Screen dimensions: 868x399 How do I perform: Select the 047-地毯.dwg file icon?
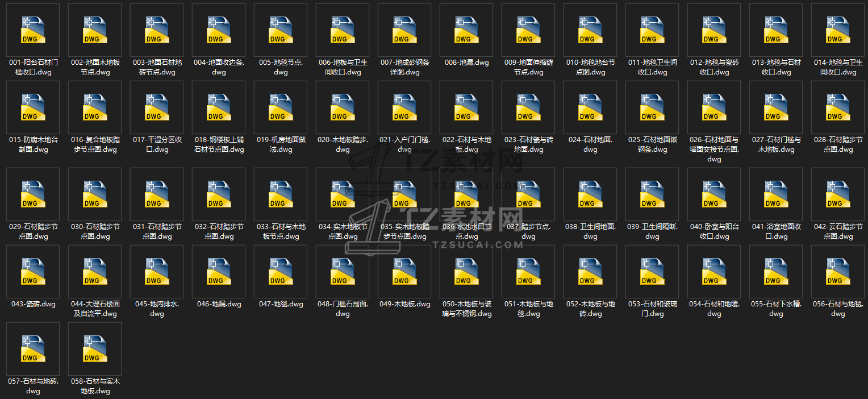click(281, 272)
